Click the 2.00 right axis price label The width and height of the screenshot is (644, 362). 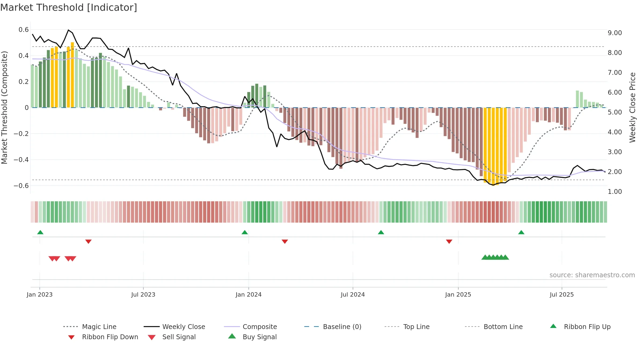pos(615,172)
